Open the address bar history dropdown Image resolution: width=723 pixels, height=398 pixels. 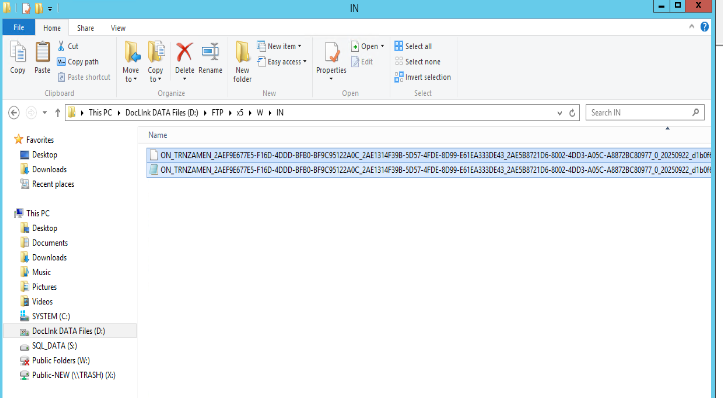point(560,113)
